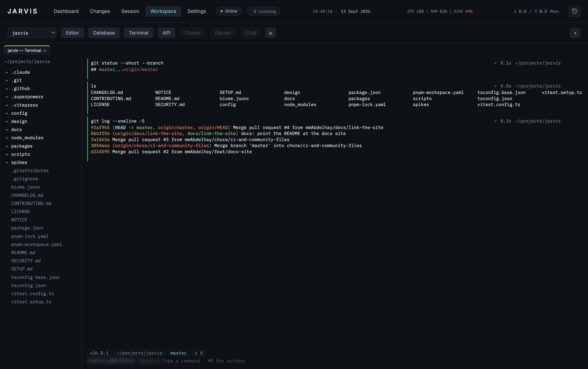The height and width of the screenshot is (369, 588).
Task: Go to the Dashboard tab
Action: [x=66, y=11]
